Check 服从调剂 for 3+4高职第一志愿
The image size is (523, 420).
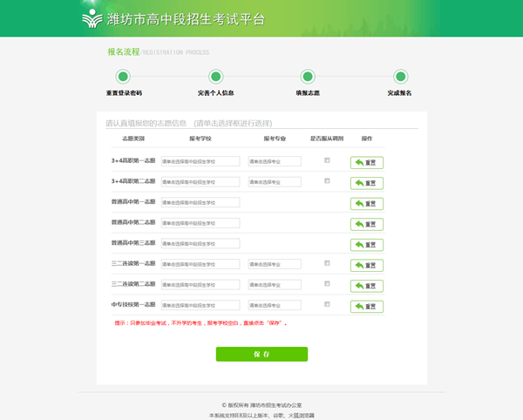tap(327, 160)
